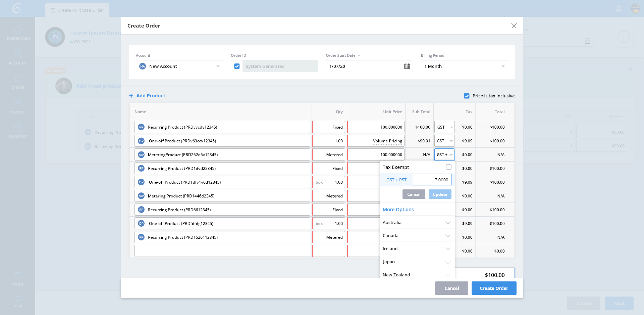This screenshot has height=315, width=644.
Task: Uncheck Price is tax inclusive
Action: pos(467,96)
